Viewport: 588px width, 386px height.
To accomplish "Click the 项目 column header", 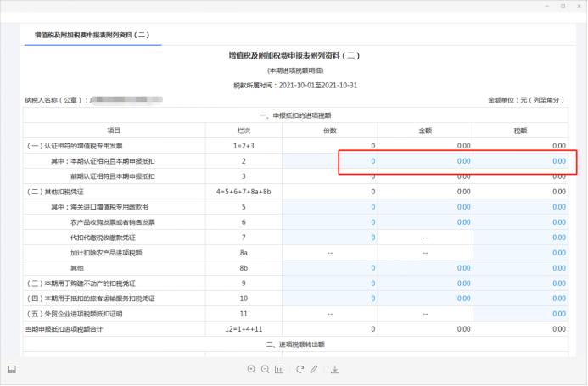I will pos(114,131).
